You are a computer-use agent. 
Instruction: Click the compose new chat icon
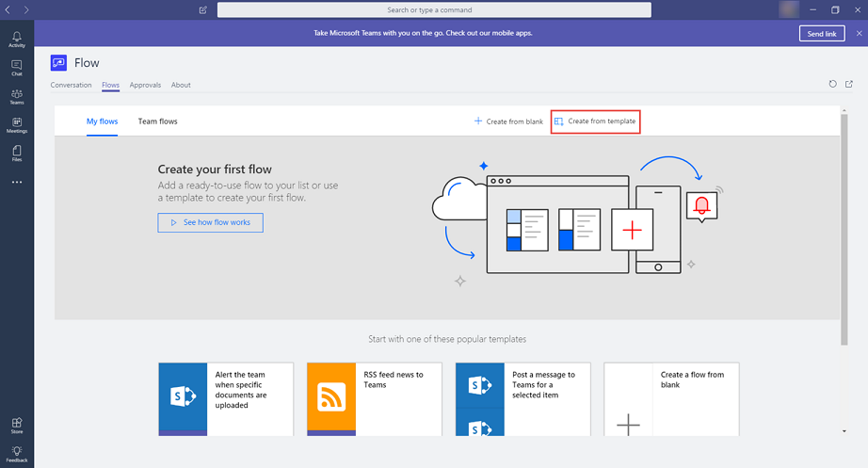click(x=203, y=9)
